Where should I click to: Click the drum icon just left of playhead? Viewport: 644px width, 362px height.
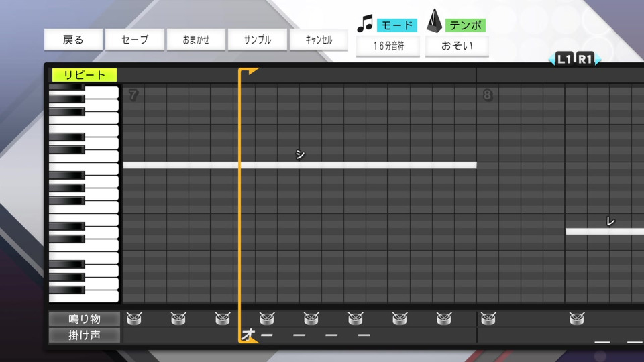coord(223,318)
